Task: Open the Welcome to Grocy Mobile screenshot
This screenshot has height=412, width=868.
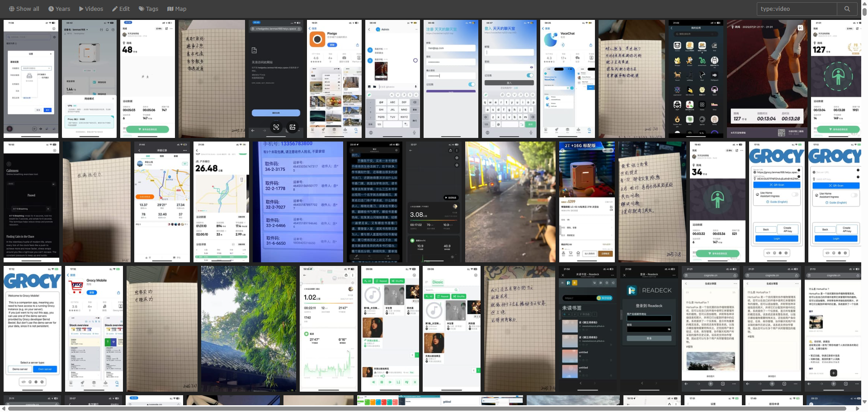Action: point(33,329)
